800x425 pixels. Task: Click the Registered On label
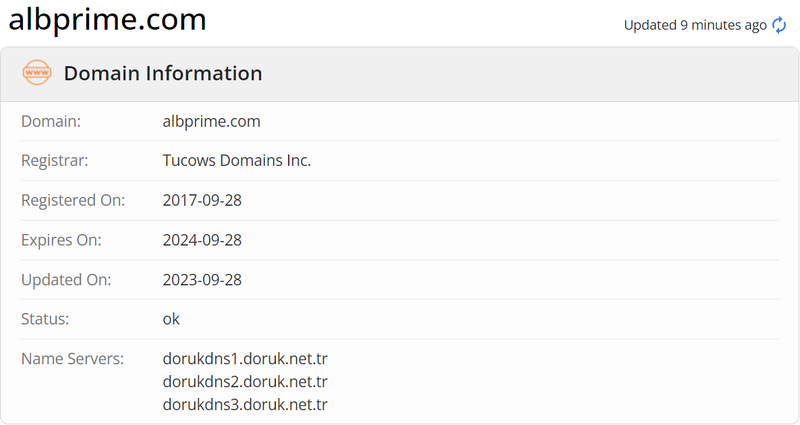[x=73, y=201]
